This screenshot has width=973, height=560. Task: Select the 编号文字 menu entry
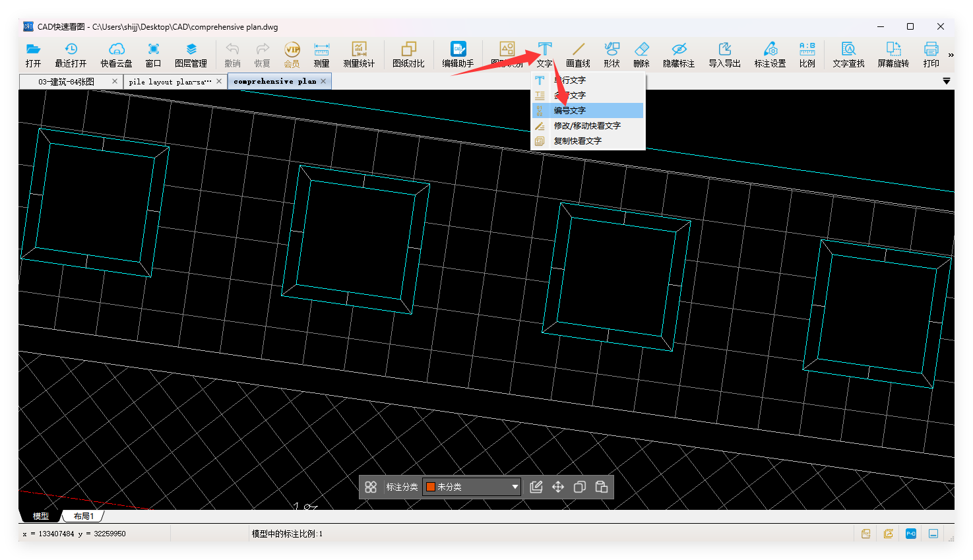588,110
